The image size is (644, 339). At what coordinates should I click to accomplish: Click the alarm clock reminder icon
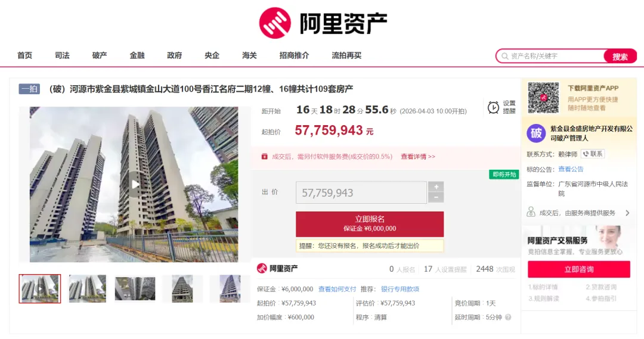(x=493, y=107)
